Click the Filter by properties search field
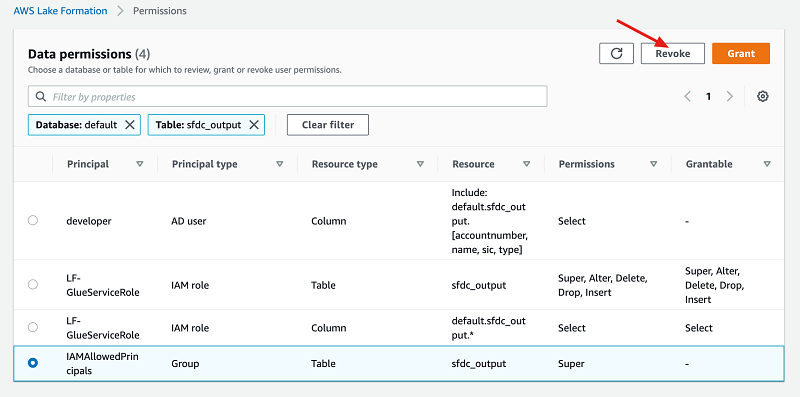Screen dimensions: 800x397 click(x=288, y=96)
